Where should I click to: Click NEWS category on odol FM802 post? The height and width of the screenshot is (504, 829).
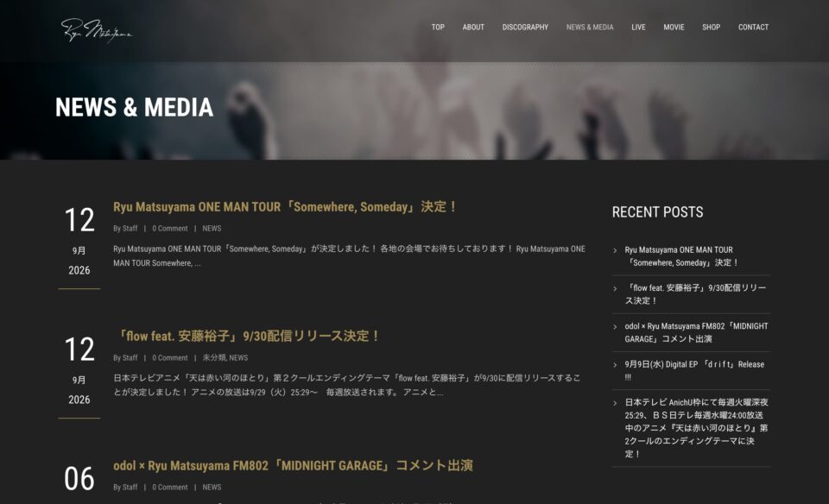[212, 487]
